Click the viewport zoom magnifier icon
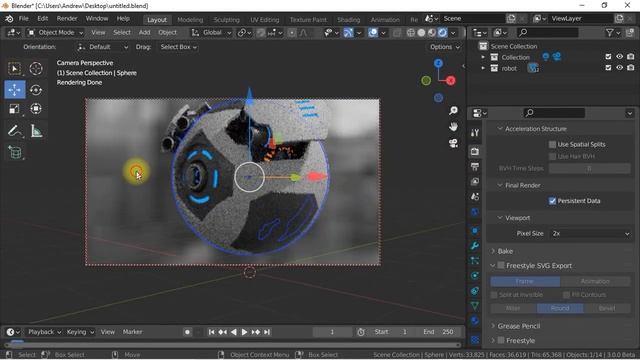The height and width of the screenshot is (360, 640). (453, 111)
